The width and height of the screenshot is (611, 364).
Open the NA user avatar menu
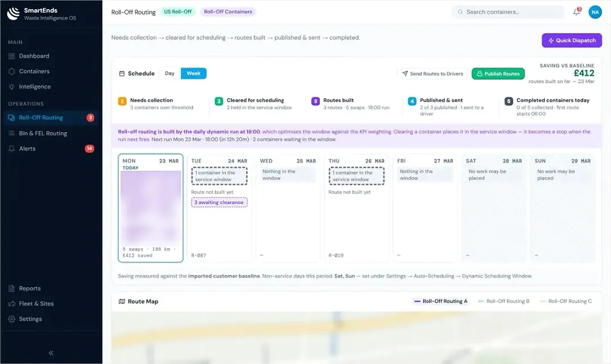point(595,12)
